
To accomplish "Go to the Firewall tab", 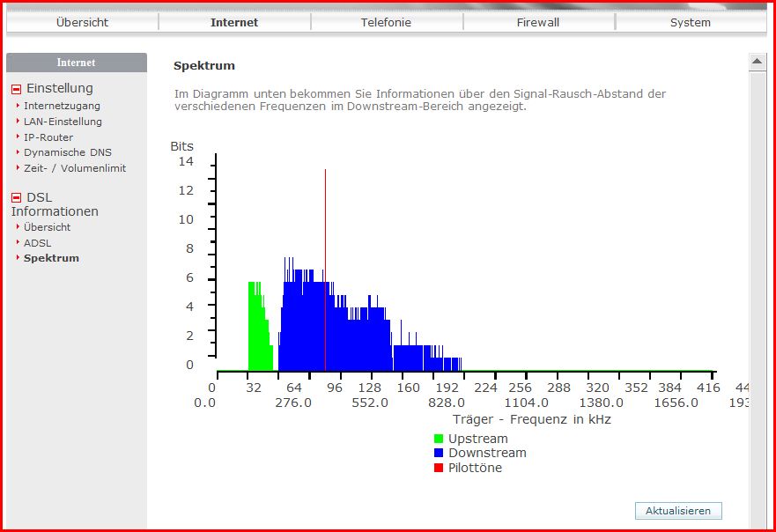I will coord(538,22).
